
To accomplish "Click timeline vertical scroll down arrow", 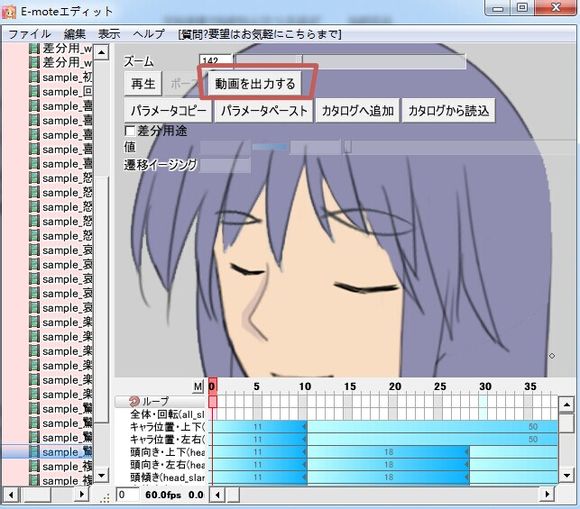I will tap(566, 475).
